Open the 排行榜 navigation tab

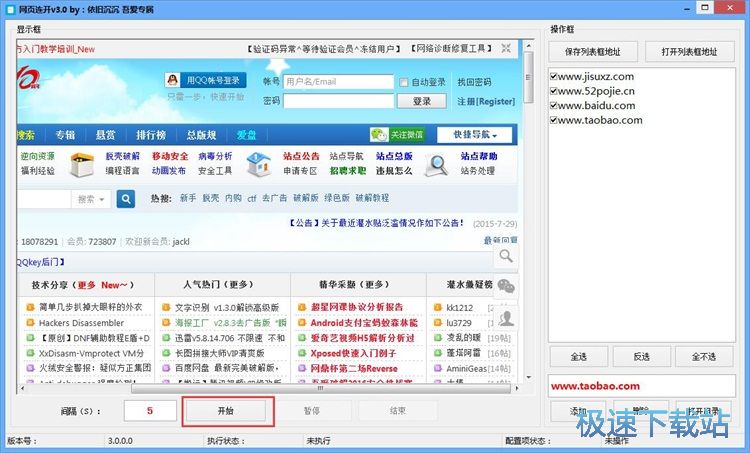151,135
